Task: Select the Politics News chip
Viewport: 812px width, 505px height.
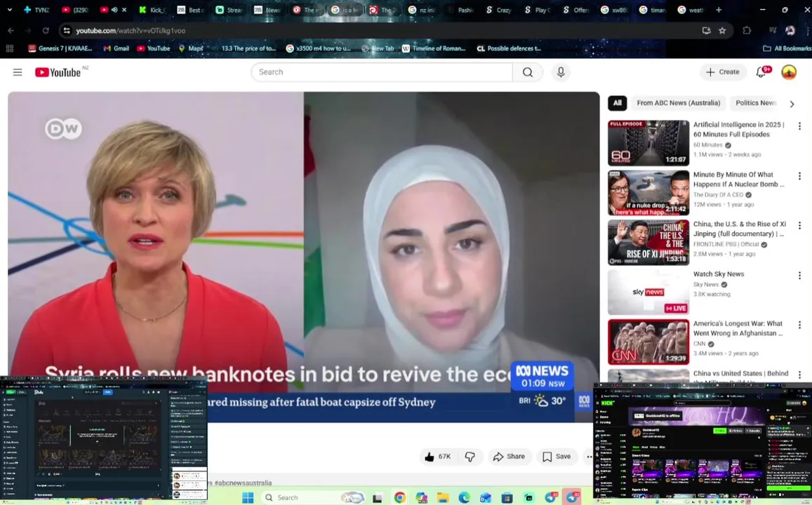Action: coord(756,103)
